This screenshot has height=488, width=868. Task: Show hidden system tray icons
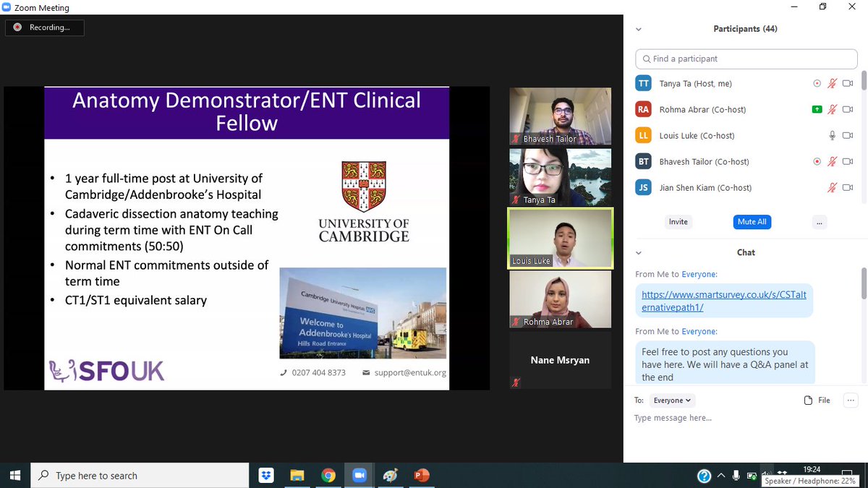pyautogui.click(x=721, y=476)
